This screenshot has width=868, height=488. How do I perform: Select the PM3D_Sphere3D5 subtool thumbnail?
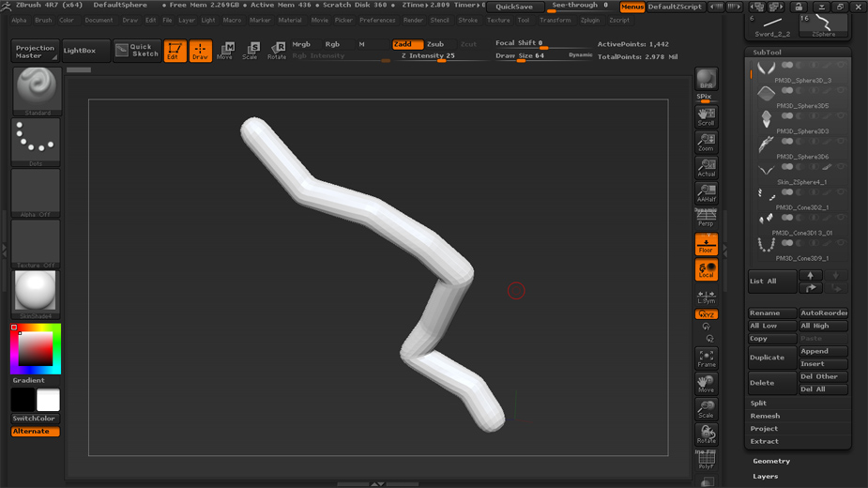(767, 93)
